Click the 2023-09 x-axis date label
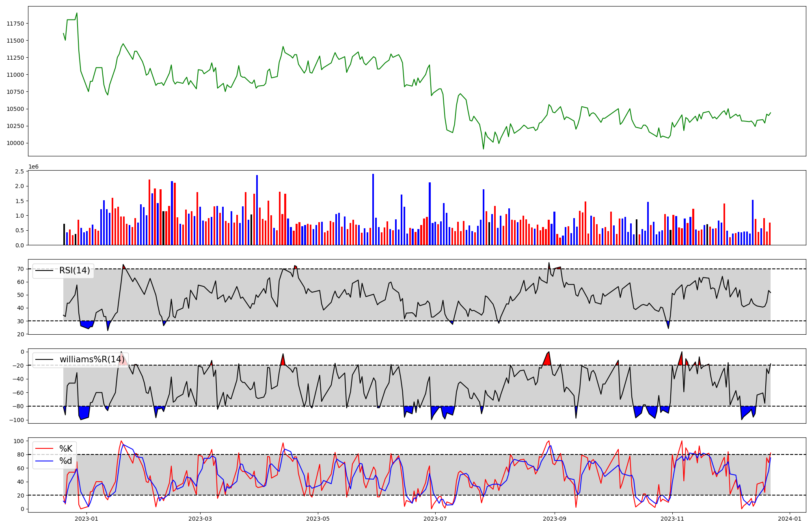The image size is (812, 528). (x=555, y=518)
